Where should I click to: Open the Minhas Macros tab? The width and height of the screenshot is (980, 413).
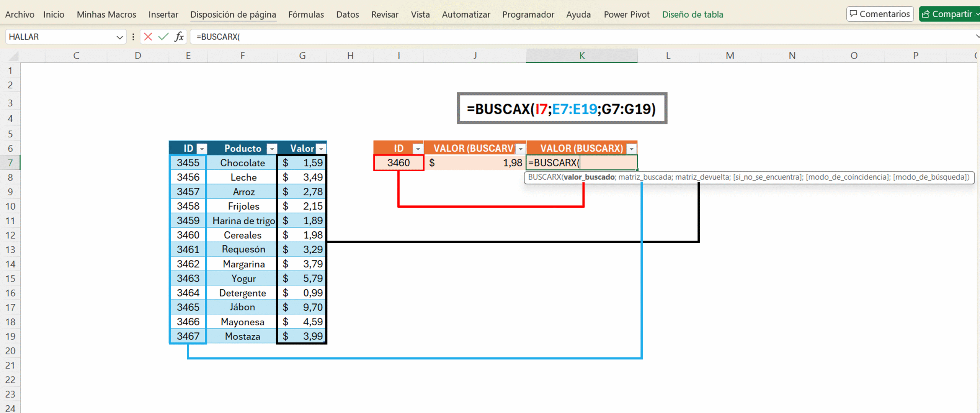coord(106,15)
